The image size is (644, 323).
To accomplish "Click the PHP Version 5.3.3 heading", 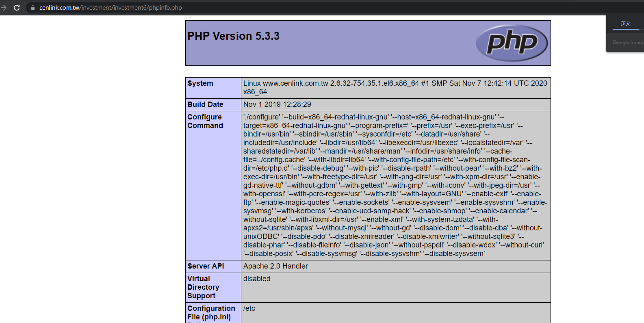I will (233, 36).
